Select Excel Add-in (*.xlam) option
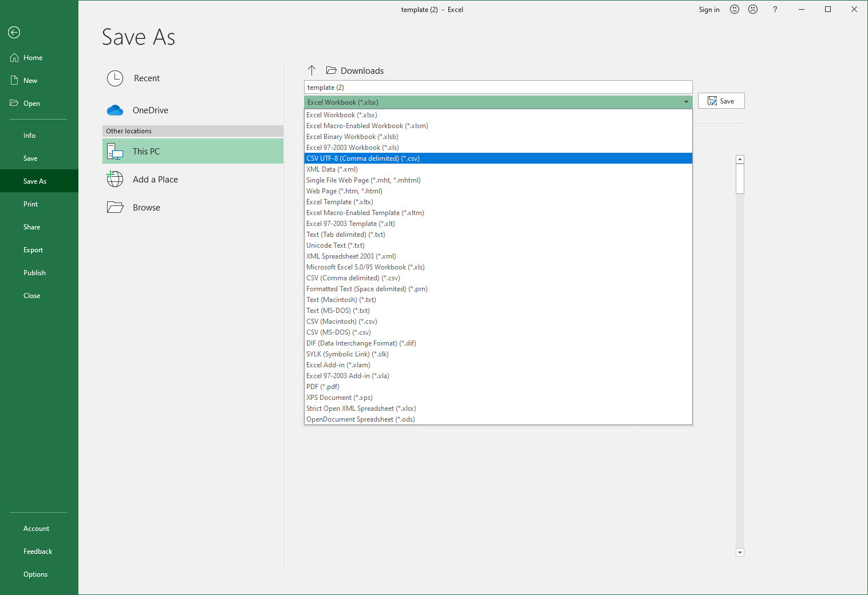868x595 pixels. (498, 365)
